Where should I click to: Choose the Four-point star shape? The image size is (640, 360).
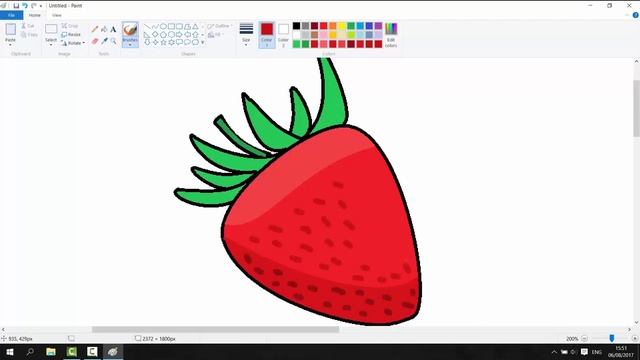tap(155, 42)
